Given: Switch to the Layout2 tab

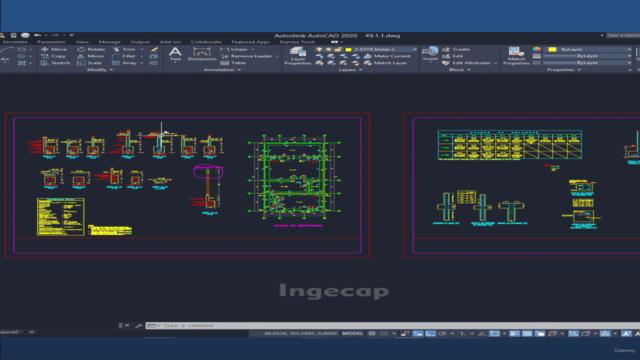Looking at the screenshot, I should pyautogui.click(x=9, y=332).
